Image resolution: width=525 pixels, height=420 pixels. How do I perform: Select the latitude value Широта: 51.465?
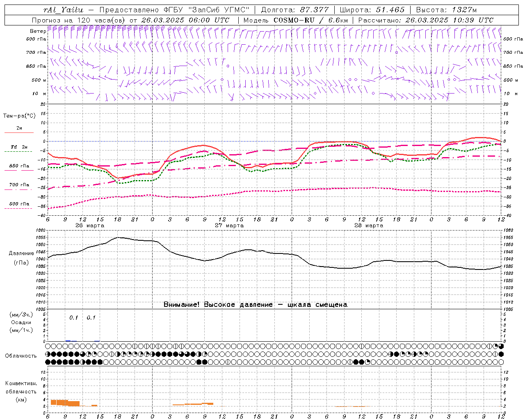[372, 10]
